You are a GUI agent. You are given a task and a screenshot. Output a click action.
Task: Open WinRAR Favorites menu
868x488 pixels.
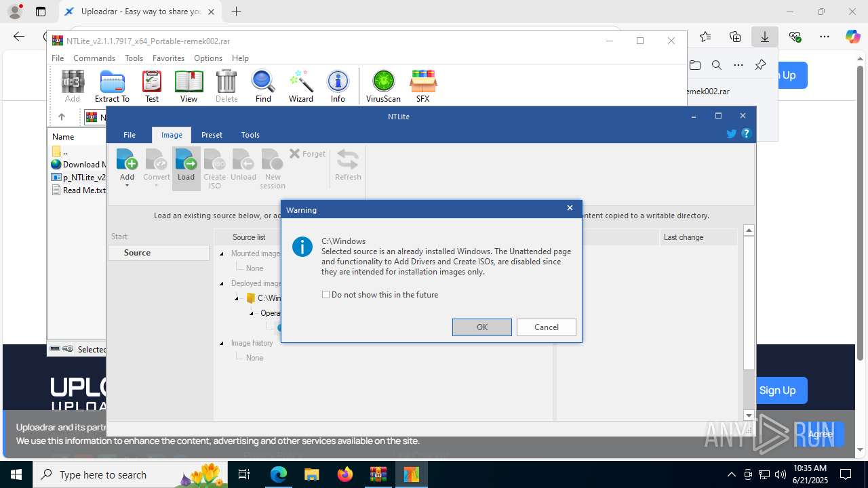point(168,58)
